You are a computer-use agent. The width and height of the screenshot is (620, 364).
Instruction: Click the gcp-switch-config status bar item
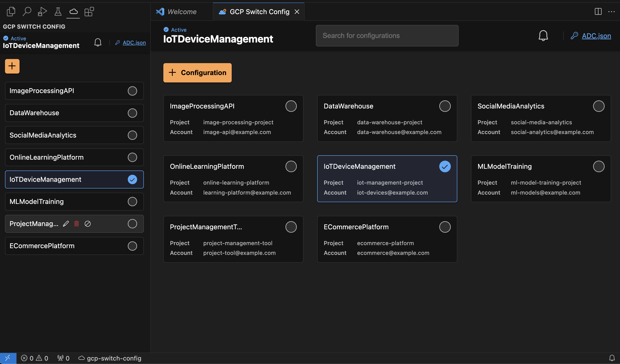(x=110, y=358)
